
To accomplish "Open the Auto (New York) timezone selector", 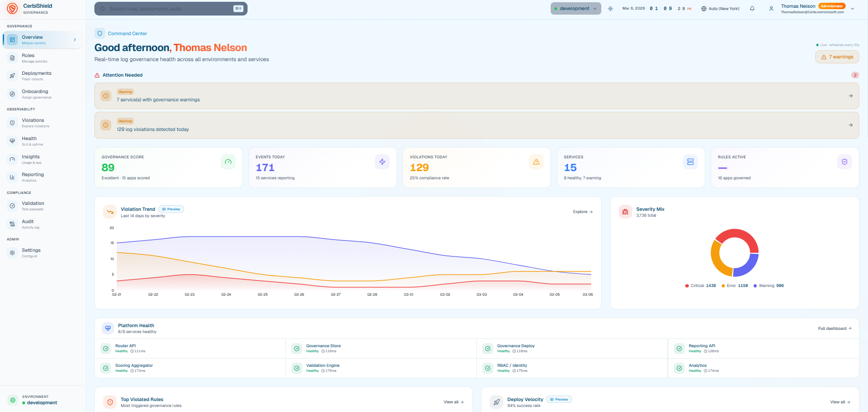I will pos(720,9).
